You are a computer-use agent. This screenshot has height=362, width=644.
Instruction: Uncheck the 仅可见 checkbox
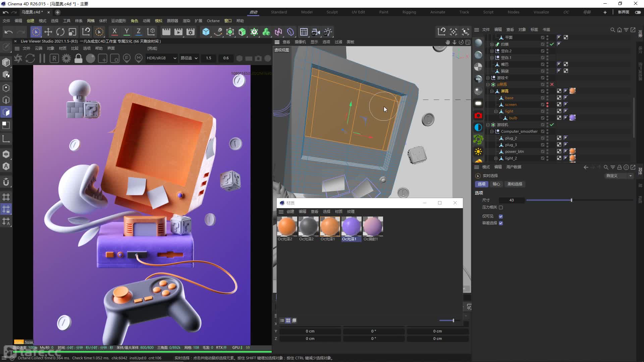point(501,217)
